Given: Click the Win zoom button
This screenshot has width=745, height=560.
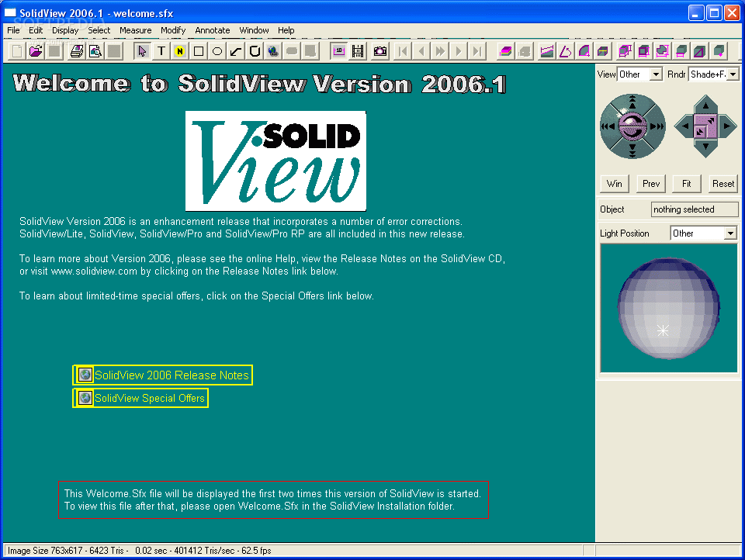Looking at the screenshot, I should pyautogui.click(x=615, y=184).
